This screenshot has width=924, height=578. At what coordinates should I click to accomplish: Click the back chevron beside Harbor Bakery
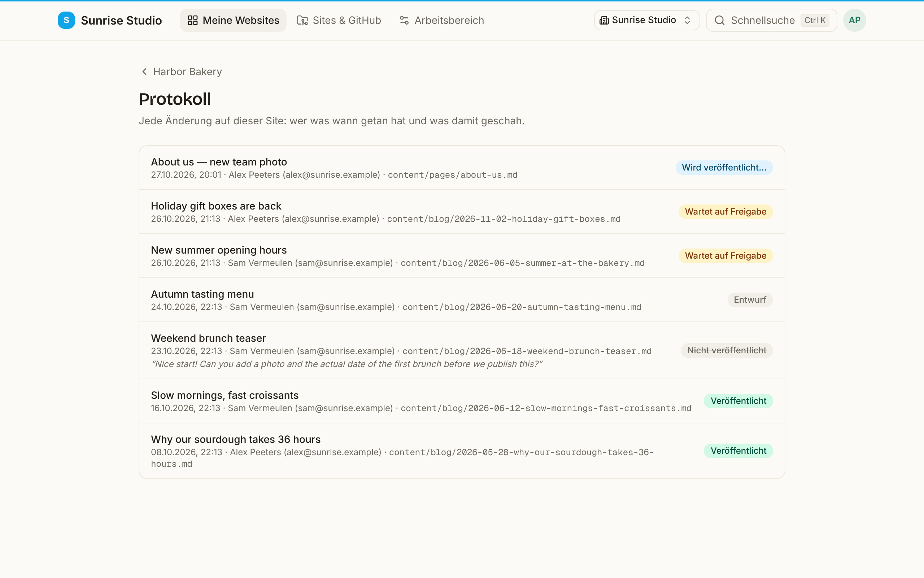click(x=144, y=72)
